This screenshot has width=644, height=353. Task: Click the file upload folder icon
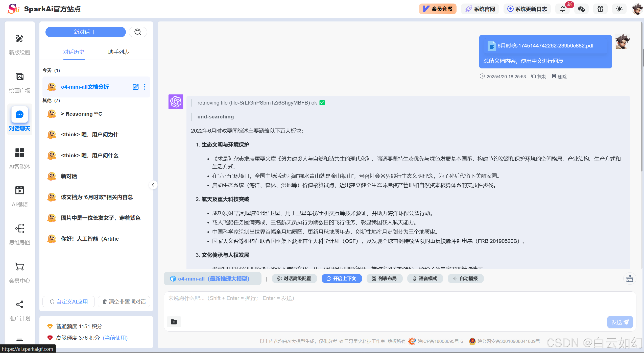coord(174,322)
